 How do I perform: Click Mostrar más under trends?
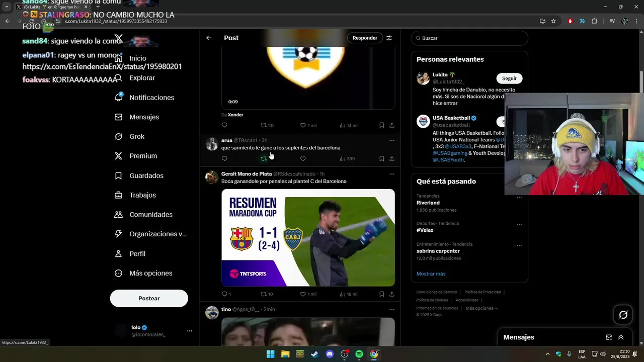point(431,274)
